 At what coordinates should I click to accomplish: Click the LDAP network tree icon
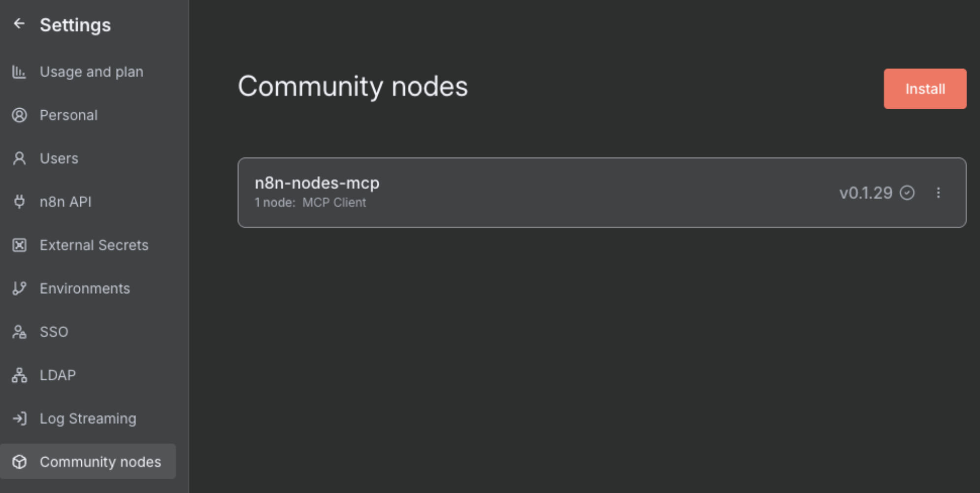coord(19,375)
